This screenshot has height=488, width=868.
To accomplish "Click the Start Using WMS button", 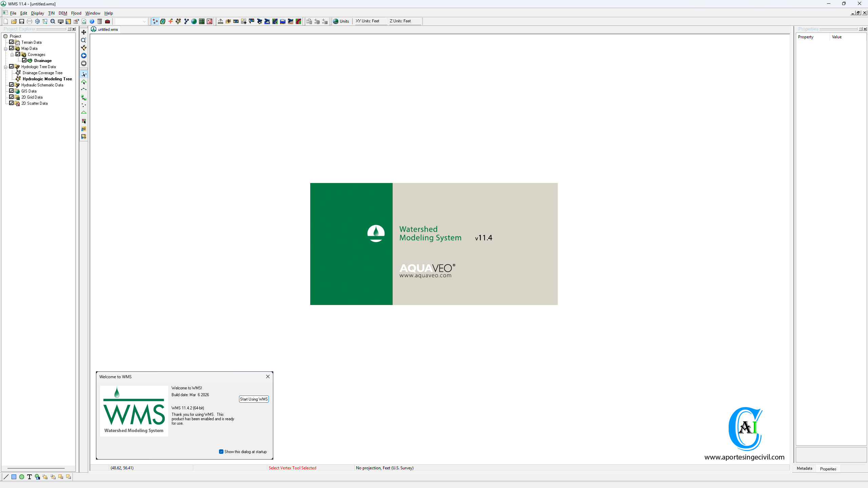I will tap(254, 399).
